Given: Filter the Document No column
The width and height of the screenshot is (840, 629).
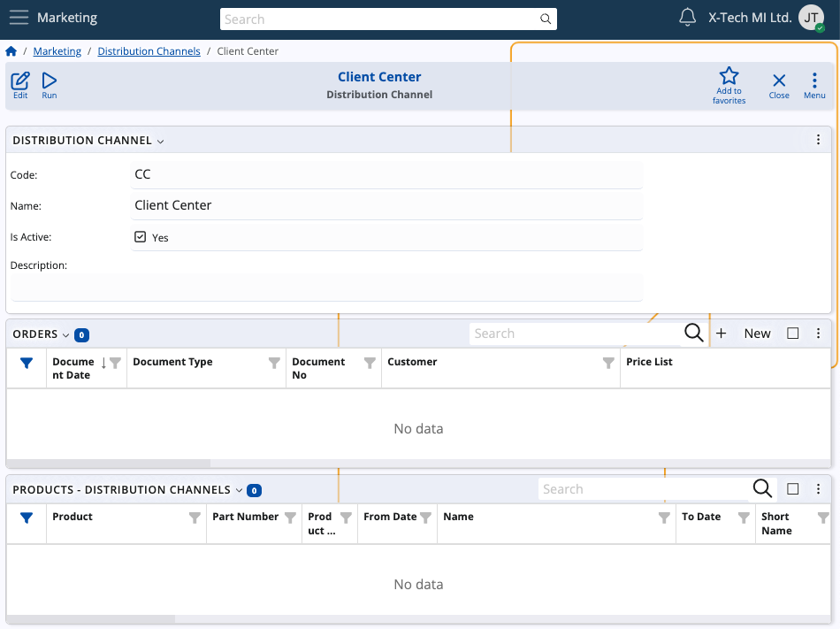Looking at the screenshot, I should point(370,363).
